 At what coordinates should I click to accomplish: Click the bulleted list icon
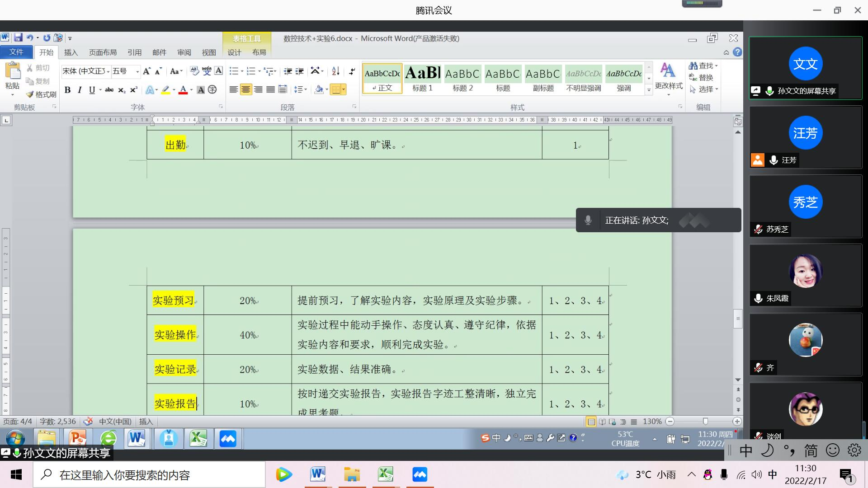[x=233, y=71]
